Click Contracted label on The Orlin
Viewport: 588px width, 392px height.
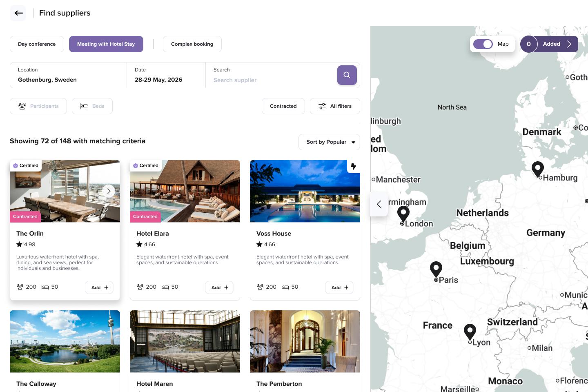[25, 216]
